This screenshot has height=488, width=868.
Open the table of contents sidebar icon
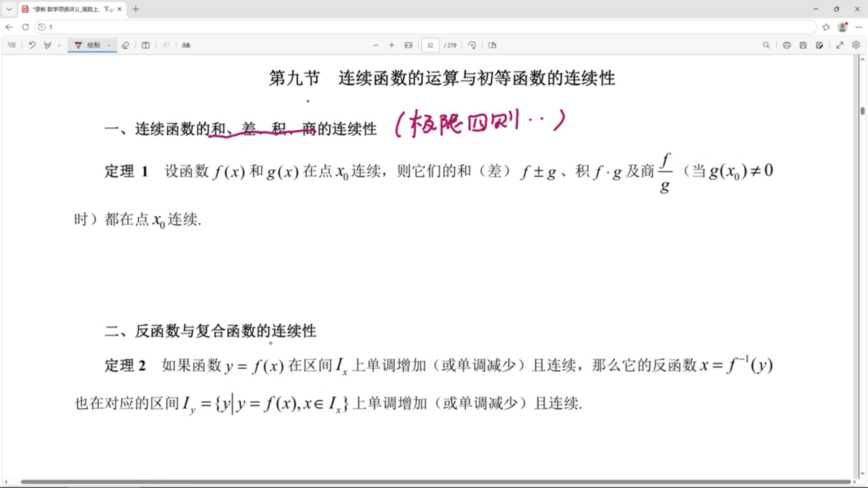click(12, 45)
